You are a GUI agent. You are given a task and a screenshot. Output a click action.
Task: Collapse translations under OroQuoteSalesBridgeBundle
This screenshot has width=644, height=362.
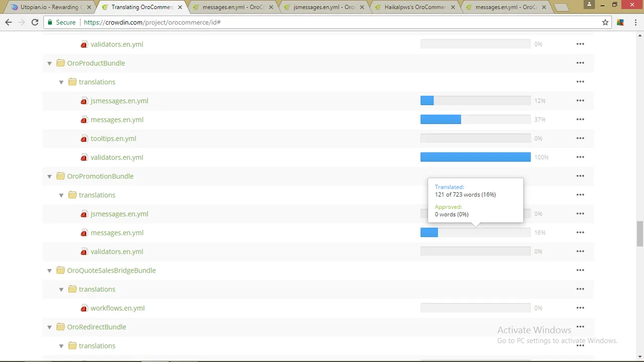click(61, 290)
